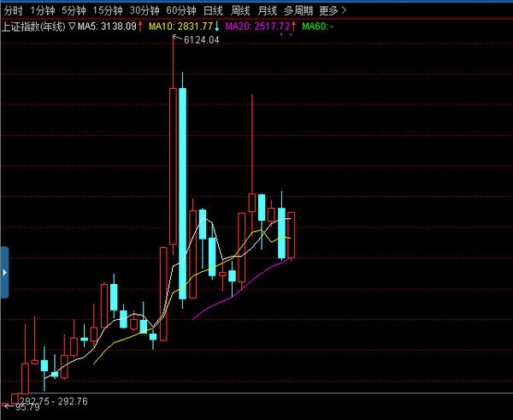Switch to the 30分钟 chart period
Viewport: 513px width, 420px height.
[x=145, y=11]
